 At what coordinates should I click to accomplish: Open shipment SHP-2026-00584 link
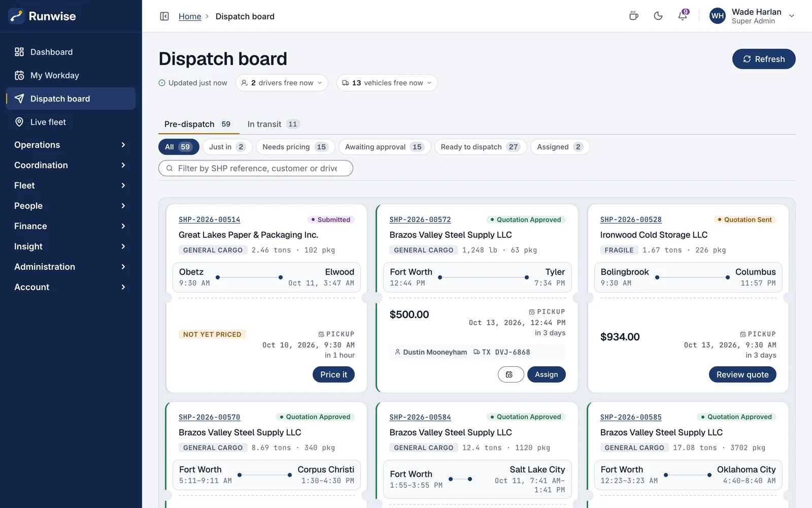(x=420, y=417)
